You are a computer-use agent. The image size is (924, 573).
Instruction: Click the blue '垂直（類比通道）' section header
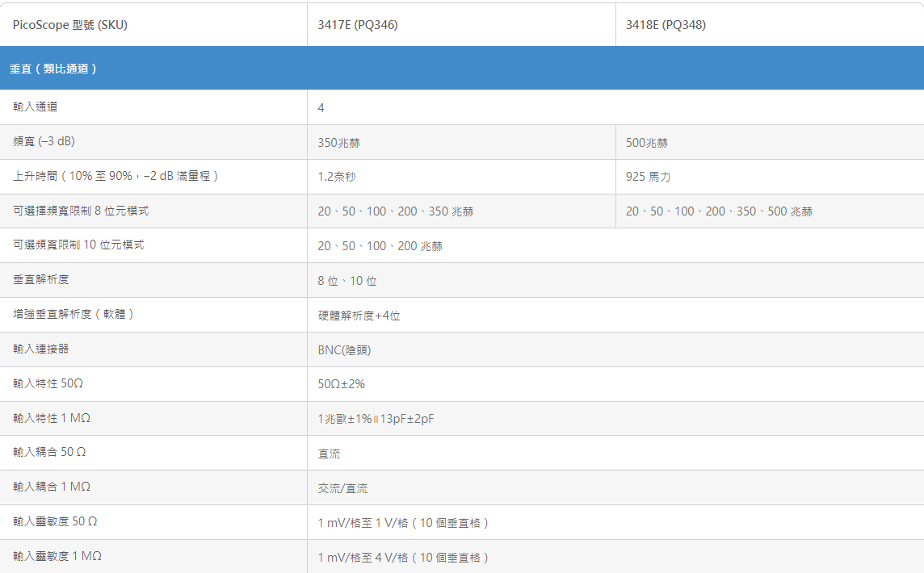click(462, 69)
